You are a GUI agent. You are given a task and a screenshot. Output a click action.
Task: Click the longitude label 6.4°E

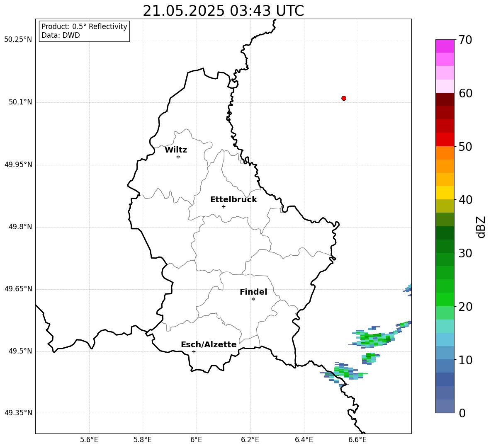point(304,440)
